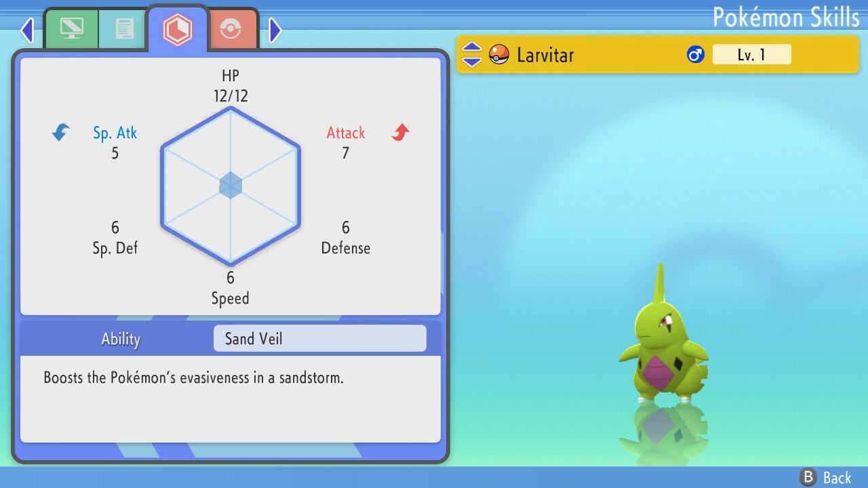Click the red Attack boost arrow icon
Viewport: 868px width, 488px height.
(x=400, y=133)
